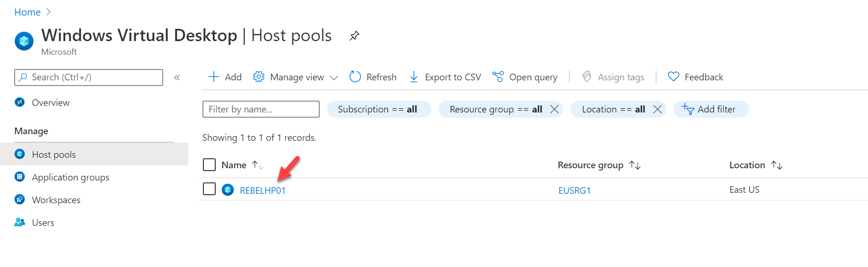Open the EUSRG1 resource group link
The width and height of the screenshot is (868, 267).
[574, 190]
